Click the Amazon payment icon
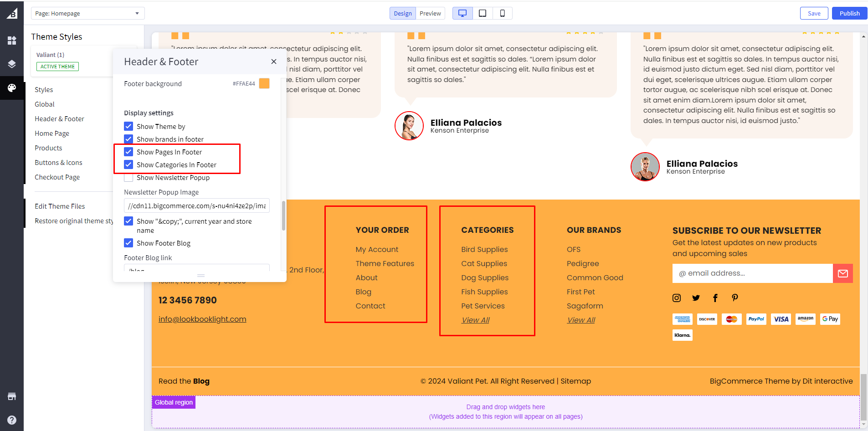Viewport: 868px width, 431px height. 805,319
